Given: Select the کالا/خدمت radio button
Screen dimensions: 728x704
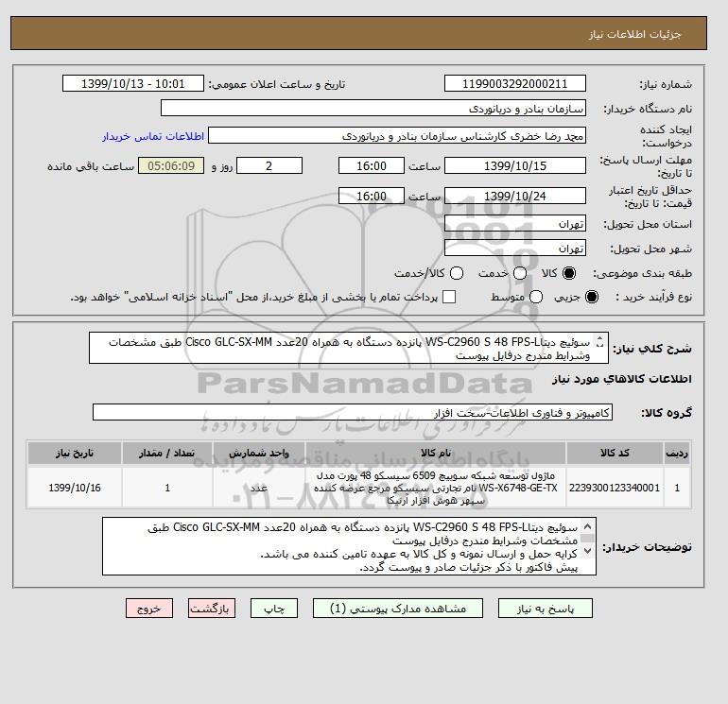Looking at the screenshot, I should pos(457,273).
